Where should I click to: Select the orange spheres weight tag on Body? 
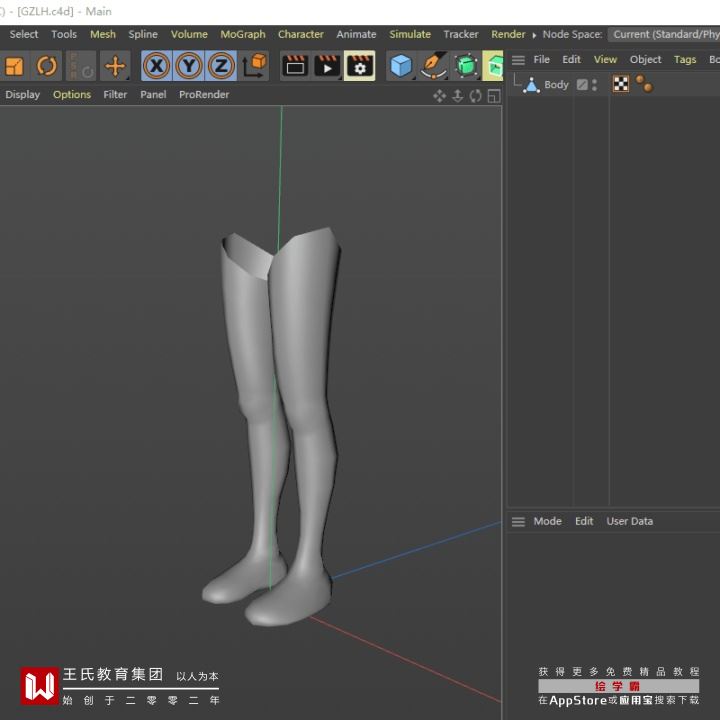(644, 84)
